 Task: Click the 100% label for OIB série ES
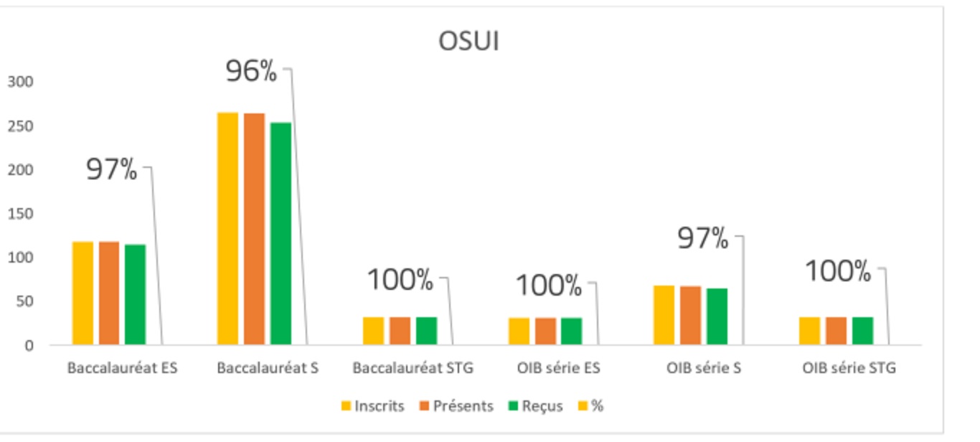pos(549,286)
